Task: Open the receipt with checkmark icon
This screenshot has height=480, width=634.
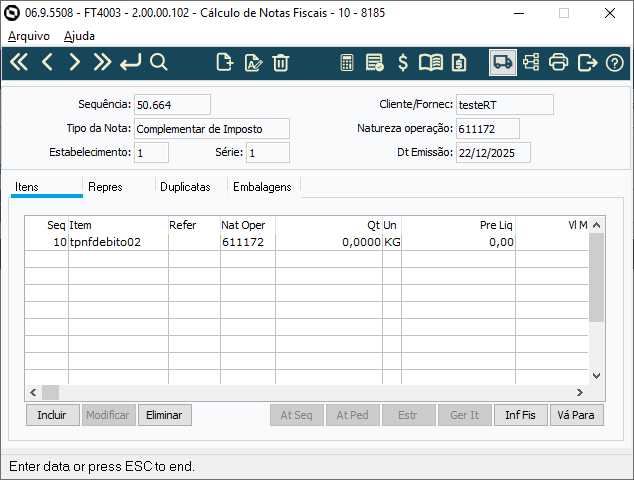Action: point(374,63)
